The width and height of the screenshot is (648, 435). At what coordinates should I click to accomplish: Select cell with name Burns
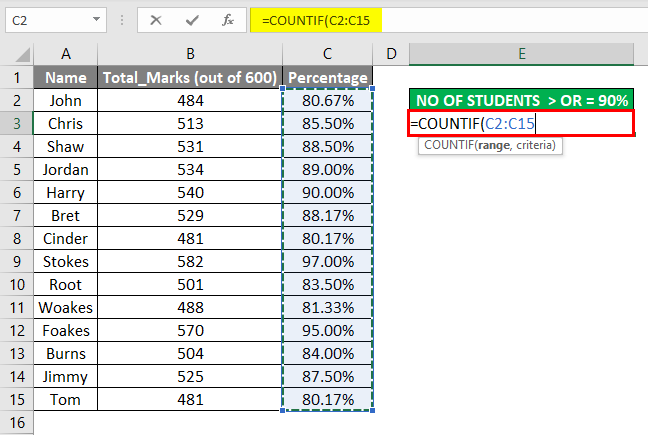pos(66,354)
